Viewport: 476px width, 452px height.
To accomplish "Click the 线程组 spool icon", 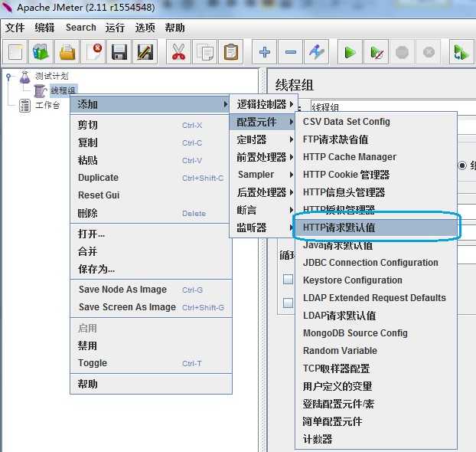I will point(40,90).
